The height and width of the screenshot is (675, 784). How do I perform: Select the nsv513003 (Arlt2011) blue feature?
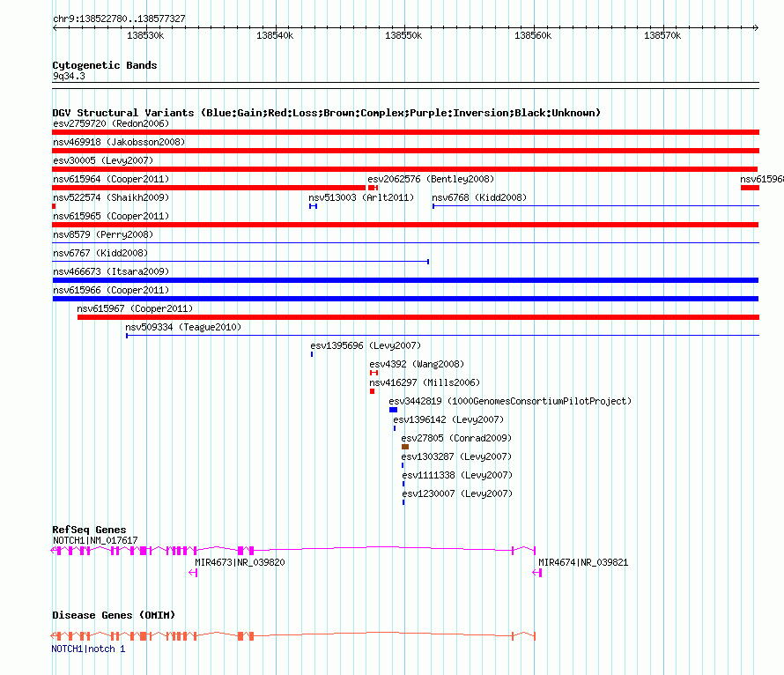point(313,206)
